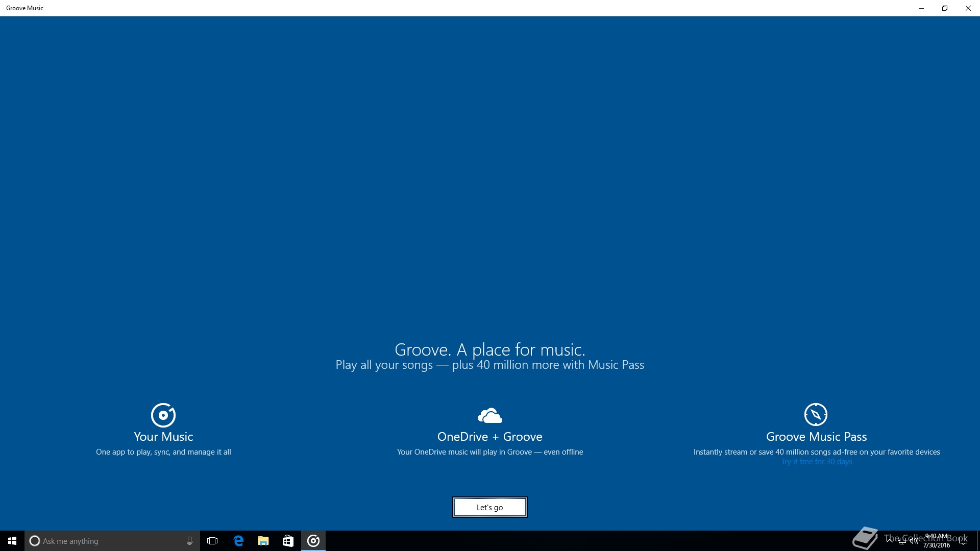The image size is (980, 551).
Task: Click the Let's go button
Action: pos(489,507)
